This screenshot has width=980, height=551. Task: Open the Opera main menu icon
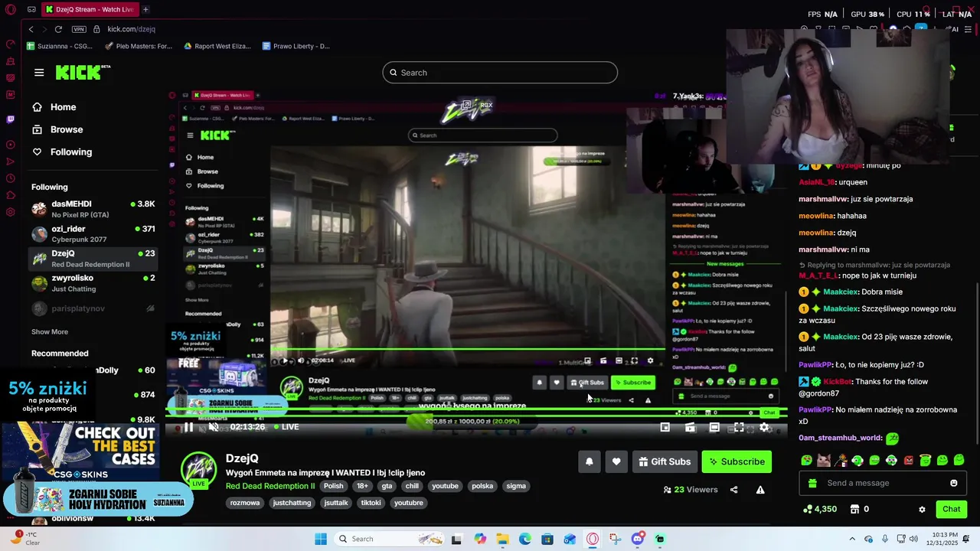(10, 10)
